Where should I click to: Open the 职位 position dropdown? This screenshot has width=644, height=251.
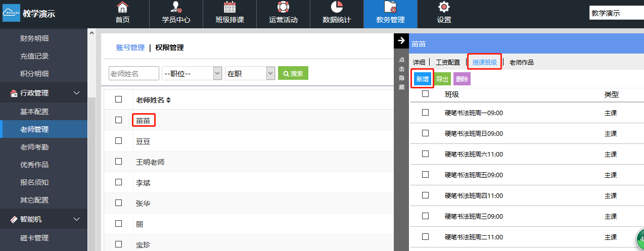pyautogui.click(x=192, y=73)
